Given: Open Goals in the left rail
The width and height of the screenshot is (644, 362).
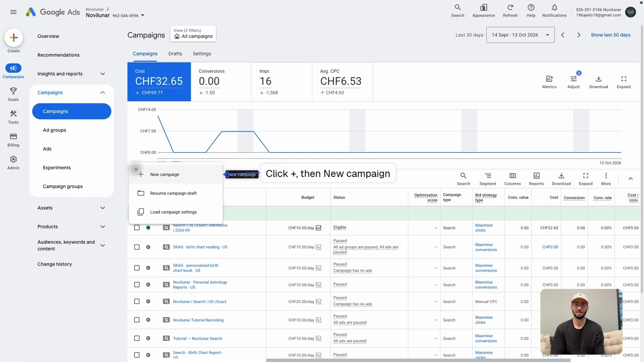Looking at the screenshot, I should (x=13, y=94).
